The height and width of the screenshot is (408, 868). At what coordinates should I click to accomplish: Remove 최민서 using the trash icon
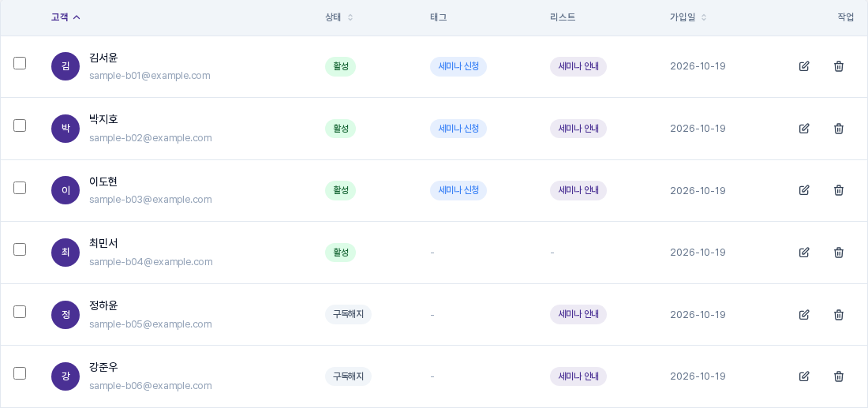pos(839,253)
